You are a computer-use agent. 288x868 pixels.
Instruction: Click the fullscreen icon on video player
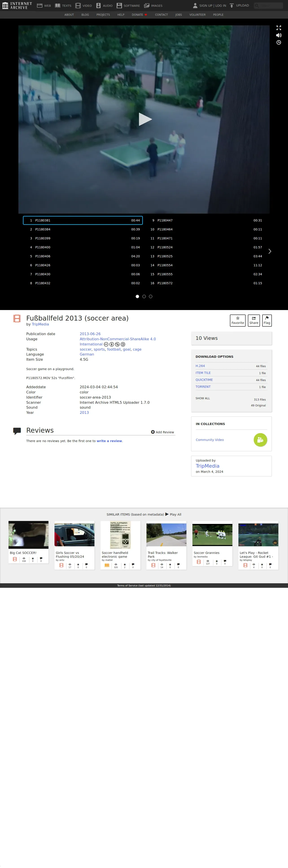pos(279,28)
